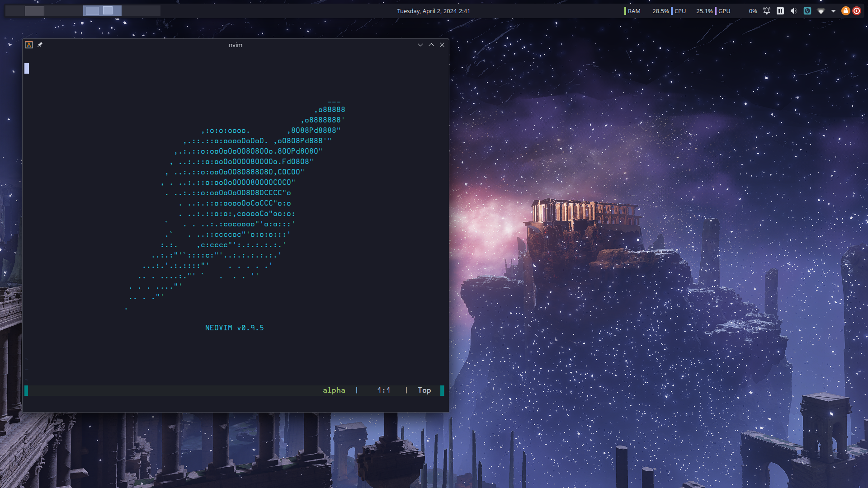The width and height of the screenshot is (868, 488).
Task: Switch to the fourth virtual desktop
Action: 141,11
